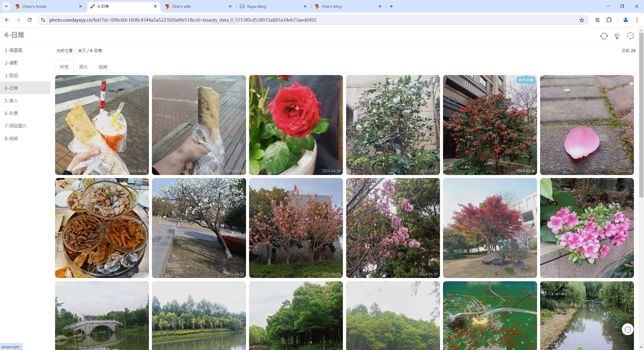
Task: Open the 1-高圆圆 album in sidebar
Action: point(25,50)
